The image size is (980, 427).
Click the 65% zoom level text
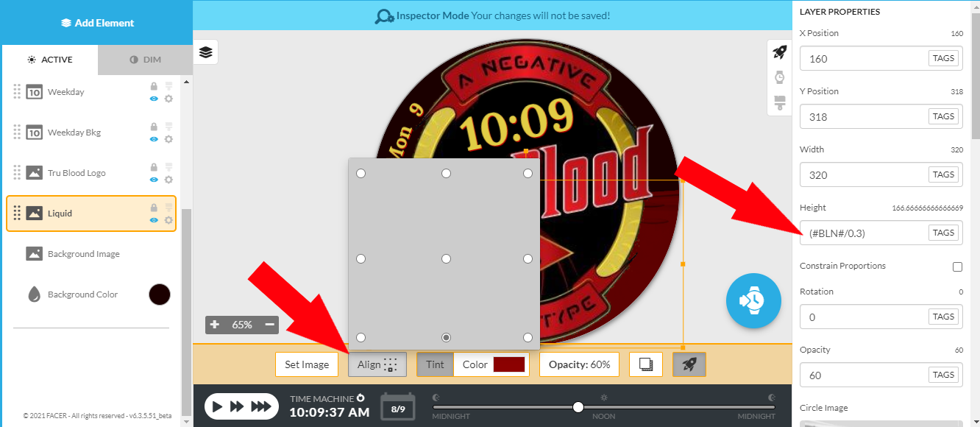(242, 325)
